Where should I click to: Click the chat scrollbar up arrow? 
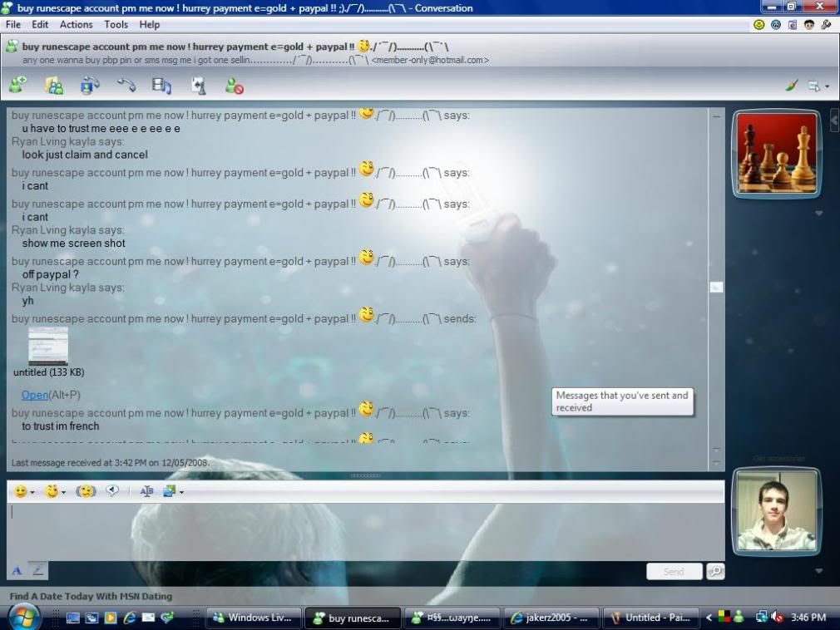(x=716, y=116)
